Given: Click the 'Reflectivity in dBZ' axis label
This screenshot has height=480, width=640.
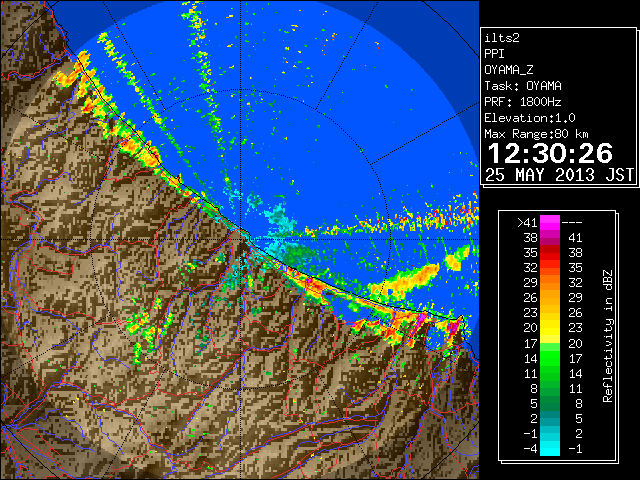Looking at the screenshot, I should point(608,336).
